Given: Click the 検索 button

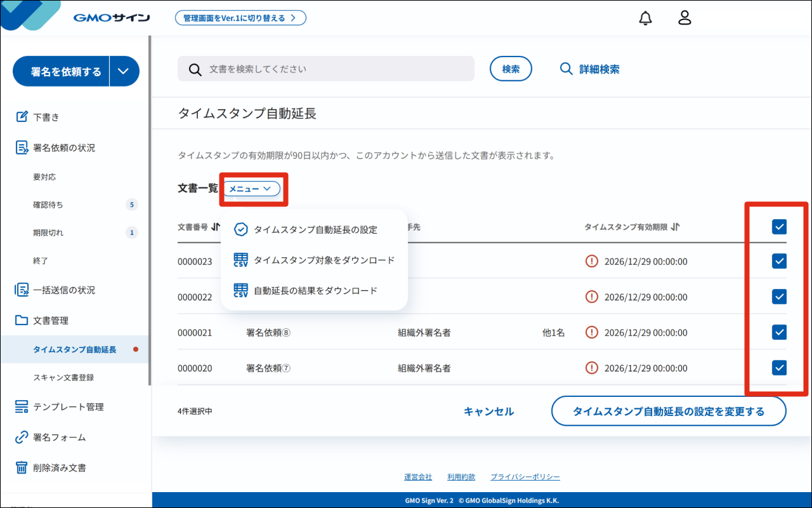Looking at the screenshot, I should pos(511,69).
